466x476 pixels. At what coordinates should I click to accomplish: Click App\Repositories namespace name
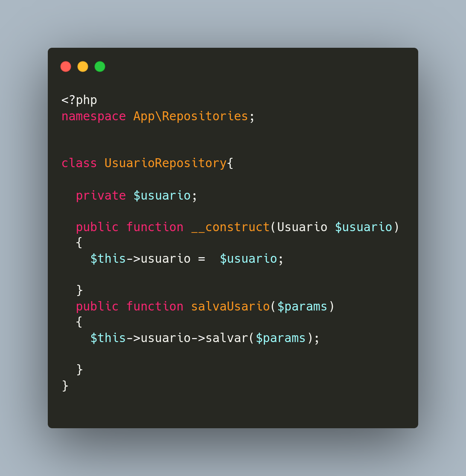[190, 116]
